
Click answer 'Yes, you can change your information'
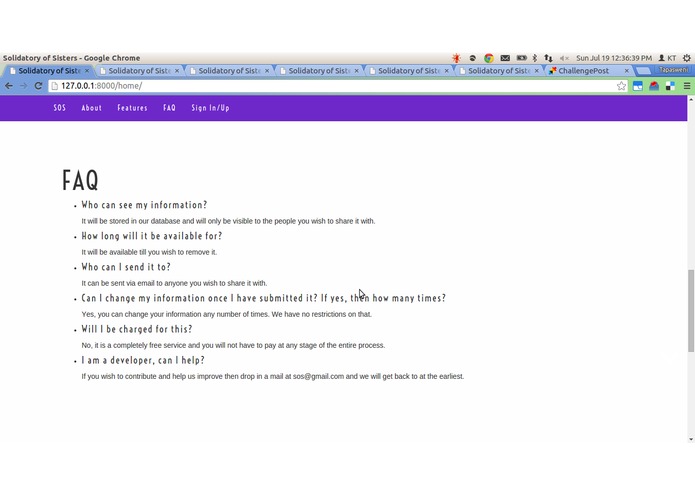click(226, 314)
